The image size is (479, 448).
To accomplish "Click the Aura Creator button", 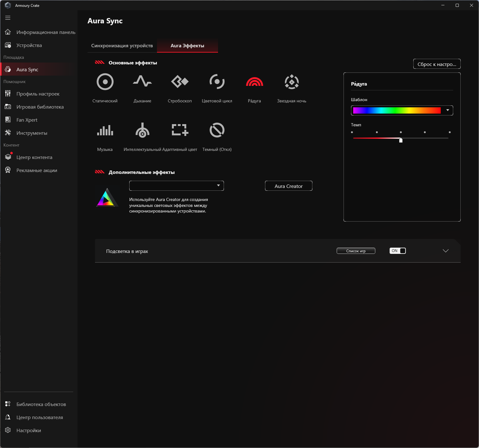I will click(289, 186).
